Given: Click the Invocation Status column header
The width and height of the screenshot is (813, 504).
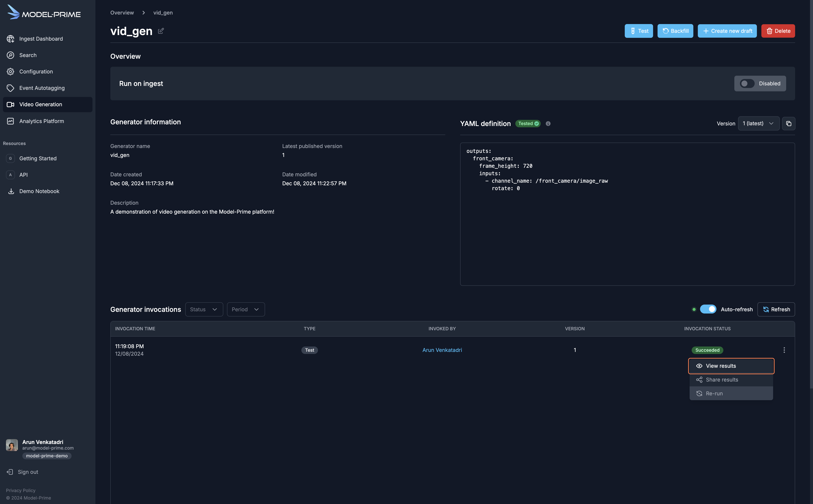Looking at the screenshot, I should coord(707,329).
